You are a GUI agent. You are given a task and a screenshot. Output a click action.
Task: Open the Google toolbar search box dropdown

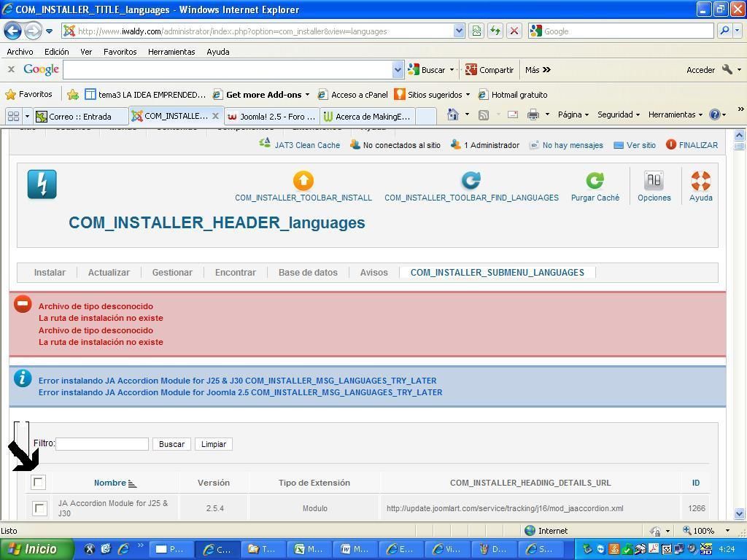click(x=398, y=70)
